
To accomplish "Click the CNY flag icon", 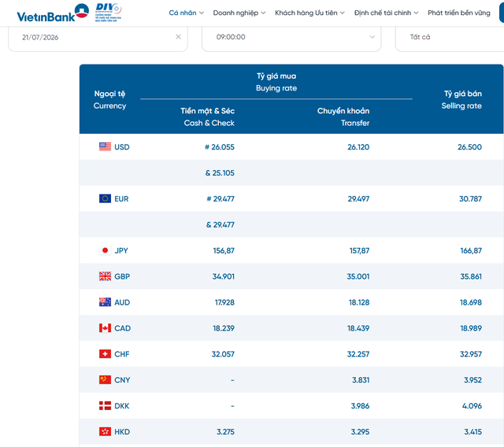I will point(105,380).
